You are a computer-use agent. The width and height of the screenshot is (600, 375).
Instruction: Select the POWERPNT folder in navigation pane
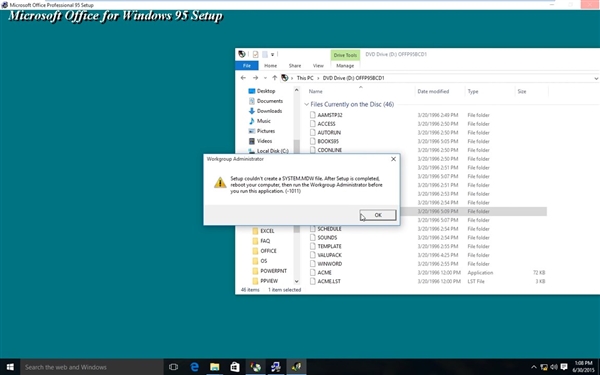click(x=269, y=271)
